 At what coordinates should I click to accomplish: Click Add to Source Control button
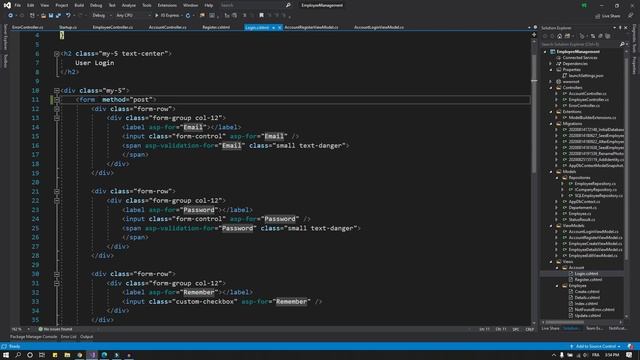596,347
